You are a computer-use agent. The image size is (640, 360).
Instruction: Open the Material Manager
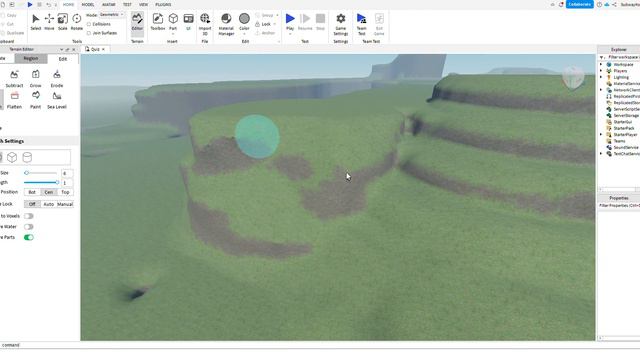[x=226, y=24]
